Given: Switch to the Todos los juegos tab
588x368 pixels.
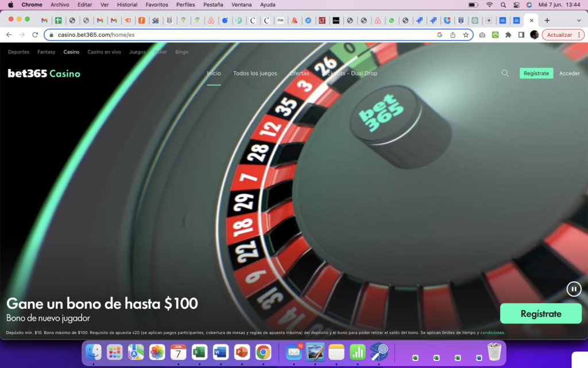Looking at the screenshot, I should pos(255,73).
